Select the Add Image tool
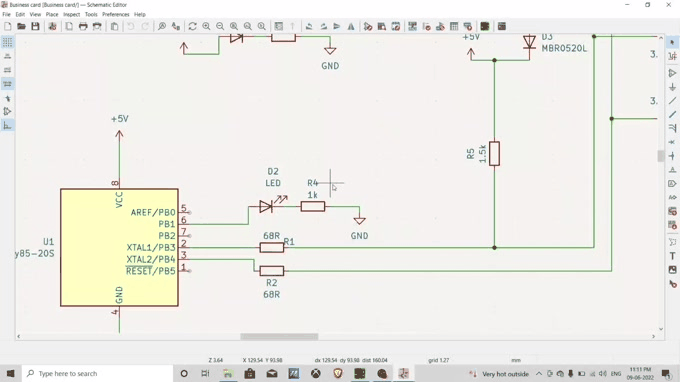This screenshot has width=680, height=382. tap(672, 270)
